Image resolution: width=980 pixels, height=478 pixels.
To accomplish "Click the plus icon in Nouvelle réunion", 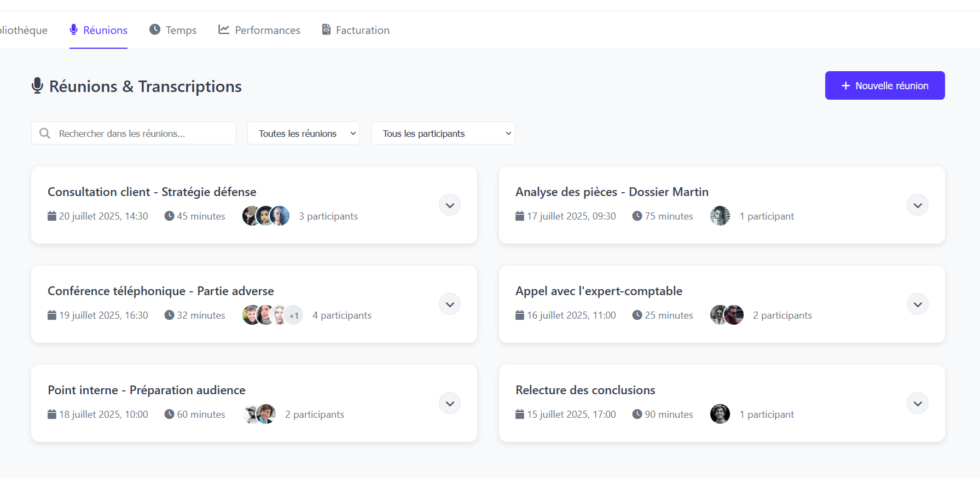I will [x=846, y=86].
